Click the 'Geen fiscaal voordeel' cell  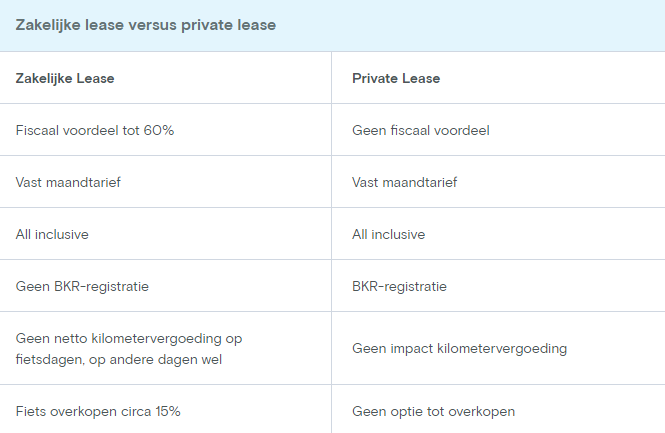coord(421,130)
